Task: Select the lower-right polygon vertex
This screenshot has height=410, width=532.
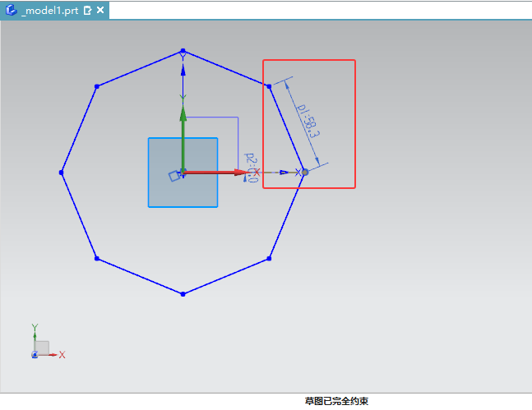Action: coord(269,259)
